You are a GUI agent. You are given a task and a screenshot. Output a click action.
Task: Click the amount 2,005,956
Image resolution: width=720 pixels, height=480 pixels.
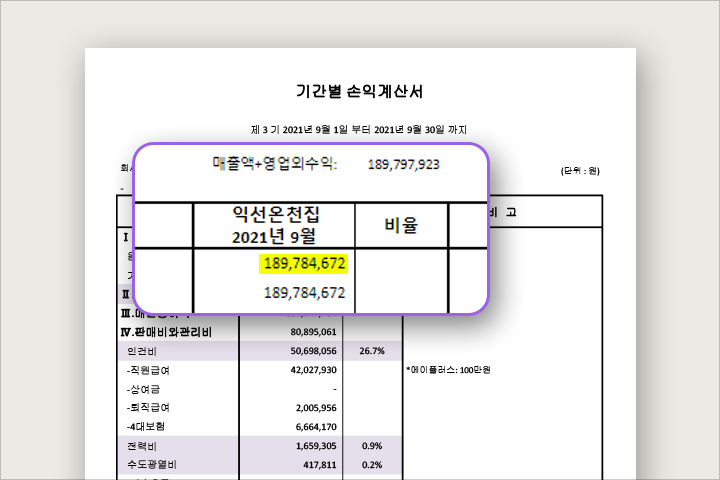316,408
